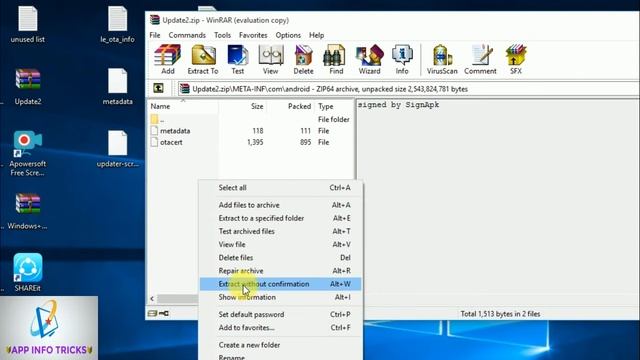Viewport: 640px width, 360px height.
Task: Choose Create a new folder
Action: coord(280,345)
